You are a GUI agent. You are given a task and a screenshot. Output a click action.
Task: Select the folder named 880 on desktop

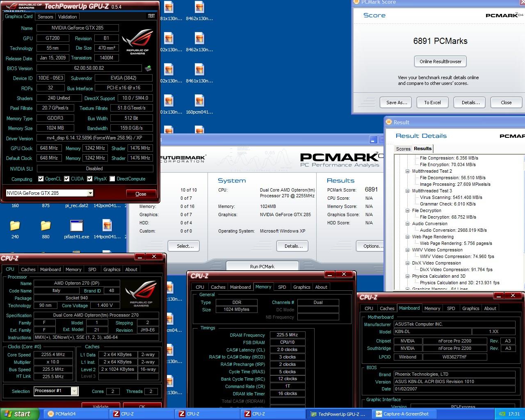pos(46,229)
